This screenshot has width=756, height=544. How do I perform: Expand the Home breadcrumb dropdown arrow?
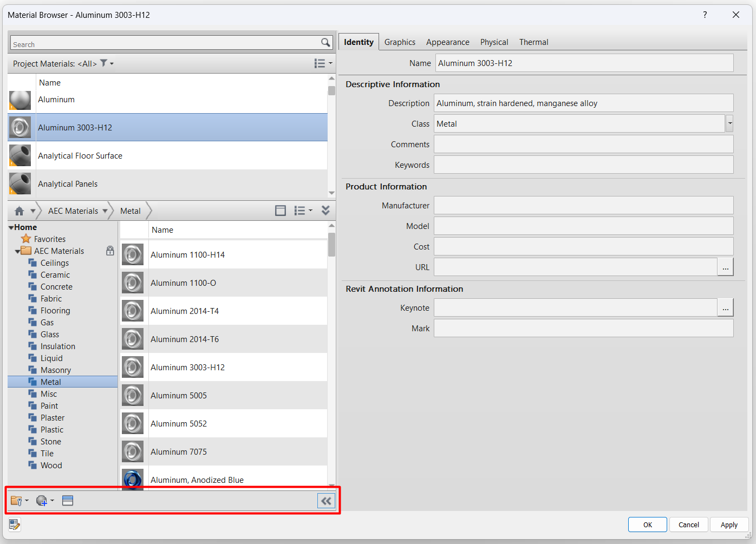(x=33, y=211)
